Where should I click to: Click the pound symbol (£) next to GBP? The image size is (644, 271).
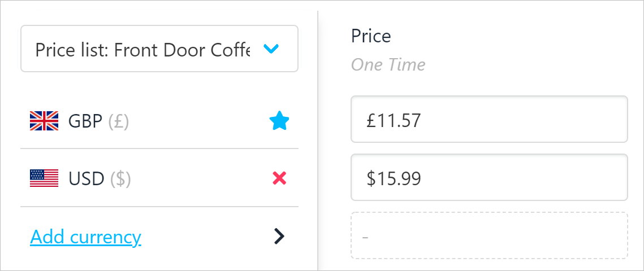119,121
